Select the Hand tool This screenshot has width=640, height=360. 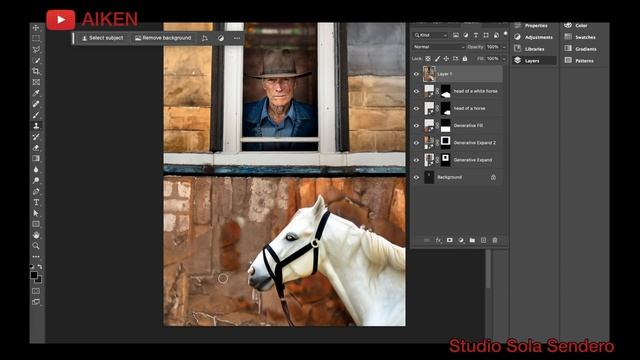pos(36,235)
